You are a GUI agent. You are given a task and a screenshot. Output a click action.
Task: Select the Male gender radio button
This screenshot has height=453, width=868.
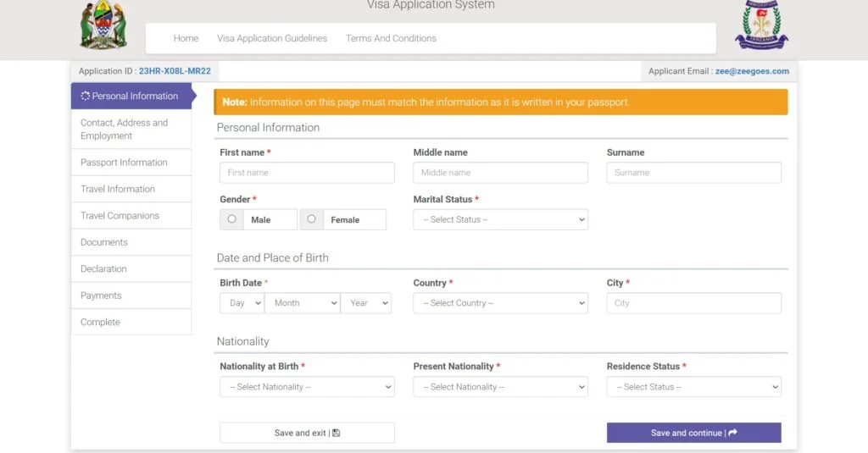(232, 219)
